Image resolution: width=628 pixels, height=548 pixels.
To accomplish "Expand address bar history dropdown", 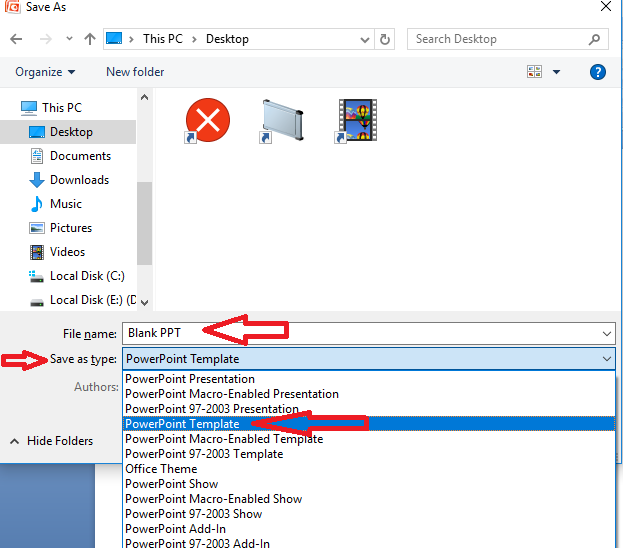I will [364, 39].
